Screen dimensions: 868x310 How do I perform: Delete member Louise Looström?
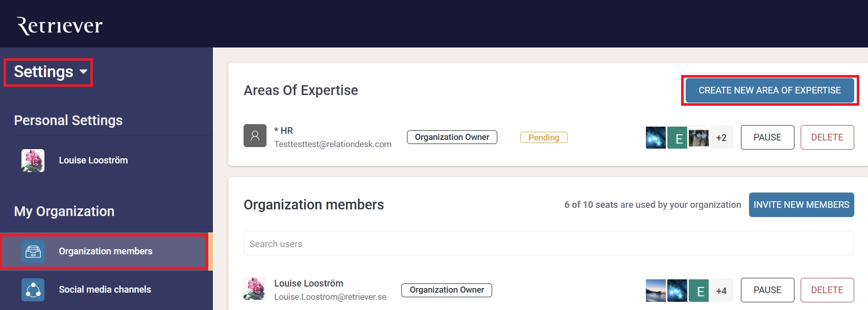827,290
